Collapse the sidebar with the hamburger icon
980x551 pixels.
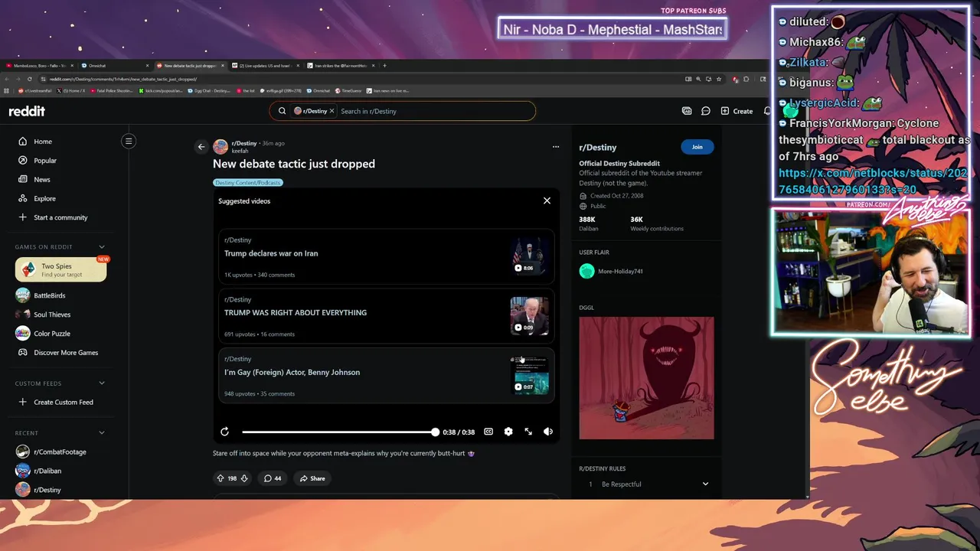[129, 141]
